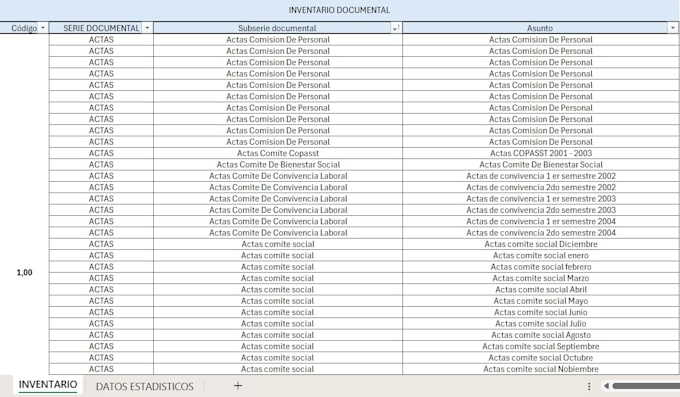This screenshot has width=680, height=397.
Task: Select cell Actas comite social febrero
Action: [x=541, y=267]
